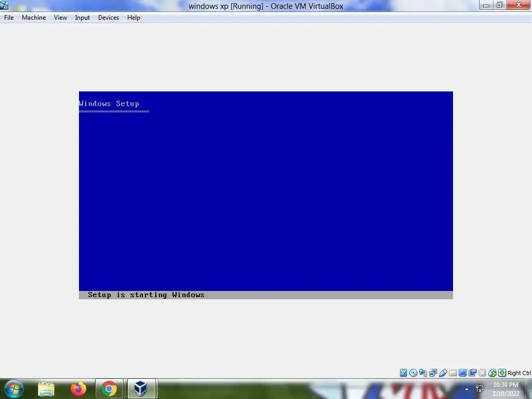Click the display status icon
This screenshot has height=399, width=532.
click(462, 373)
